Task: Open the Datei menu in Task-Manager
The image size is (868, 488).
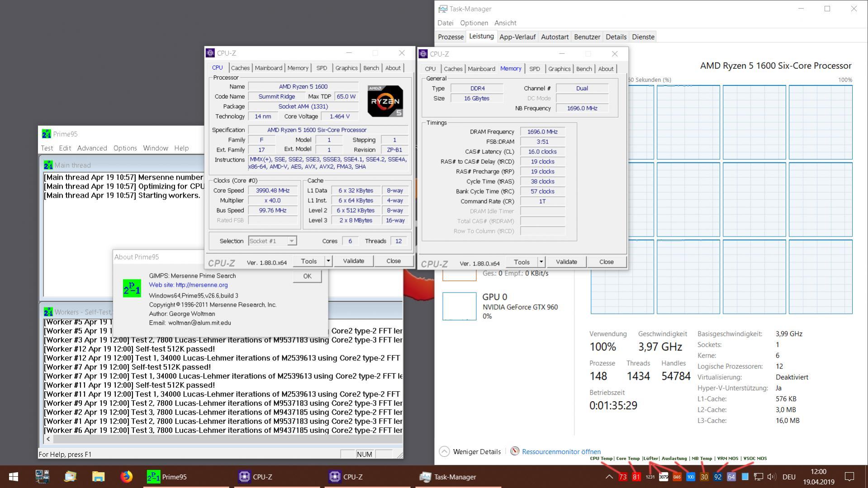Action: tap(445, 23)
